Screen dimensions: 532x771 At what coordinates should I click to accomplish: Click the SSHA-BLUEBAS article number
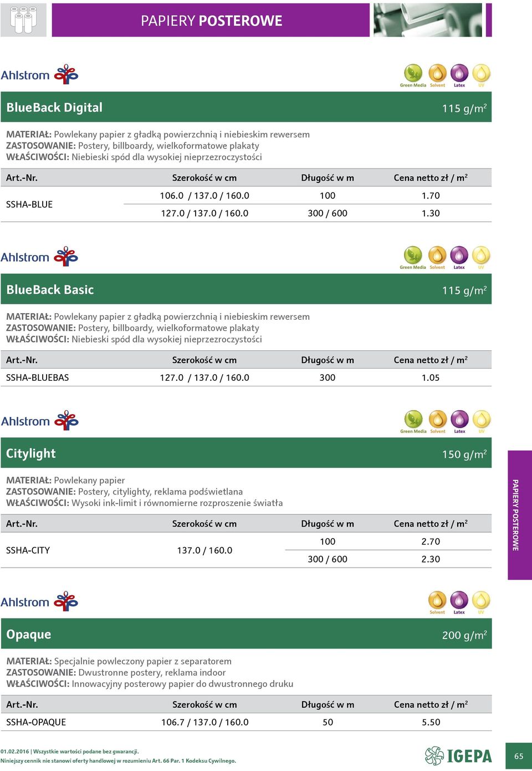coord(38,377)
